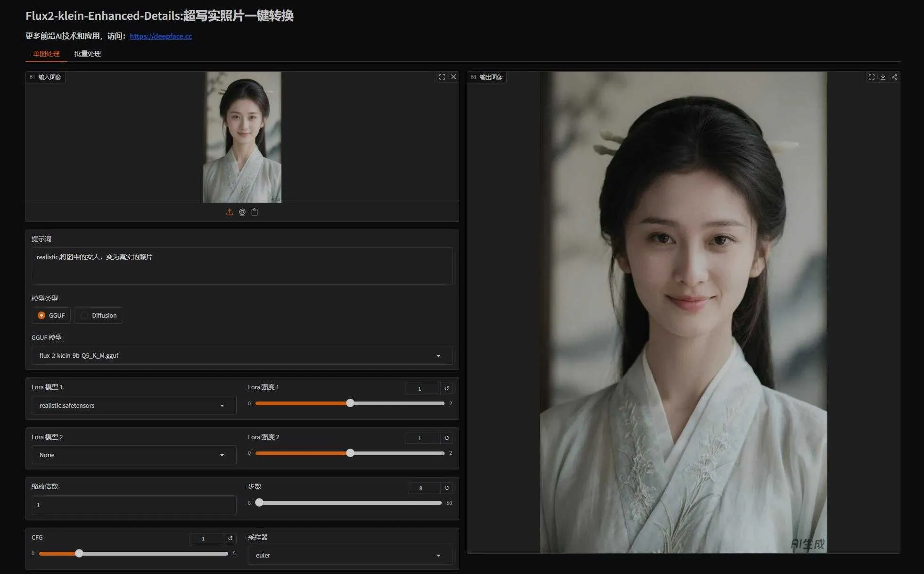Click the CFG slider handle
This screenshot has height=574, width=924.
click(x=79, y=553)
